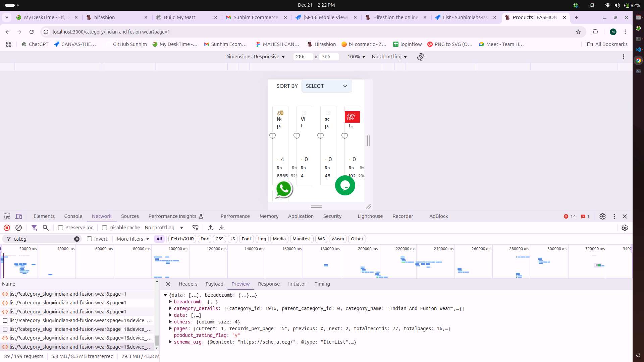This screenshot has width=644, height=362.
Task: Export HAR file download icon
Action: [x=222, y=228]
